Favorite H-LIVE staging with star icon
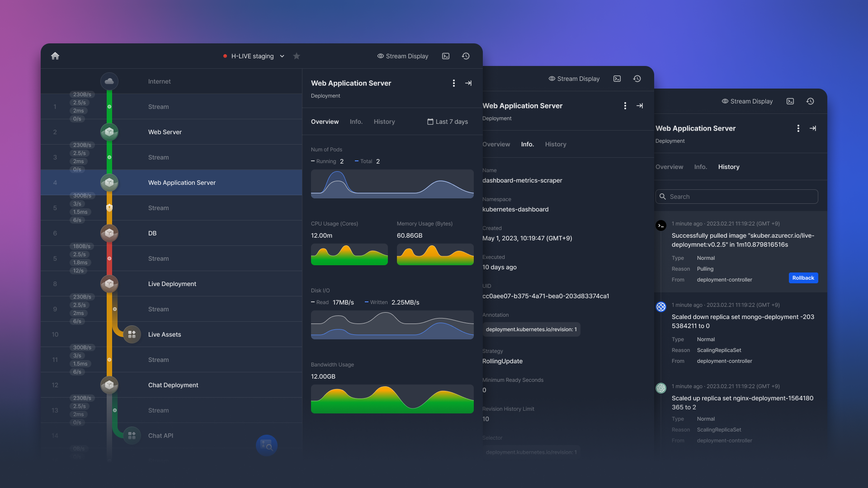Image resolution: width=868 pixels, height=488 pixels. pos(297,56)
